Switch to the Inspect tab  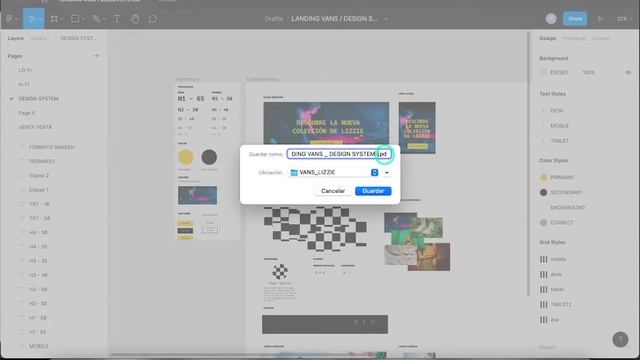pyautogui.click(x=601, y=38)
